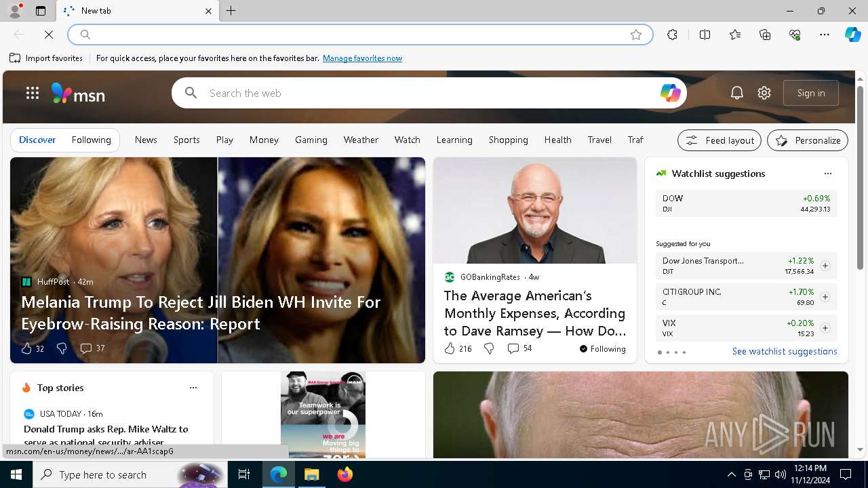Open See watchlist suggestions link
Image resolution: width=868 pixels, height=488 pixels.
[x=785, y=352]
